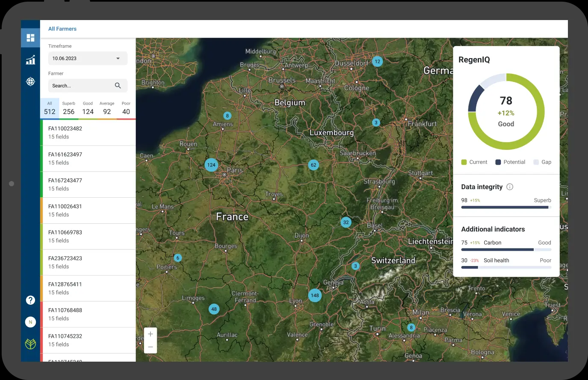Select farmer FA110745232
Image resolution: width=588 pixels, height=380 pixels.
point(88,340)
